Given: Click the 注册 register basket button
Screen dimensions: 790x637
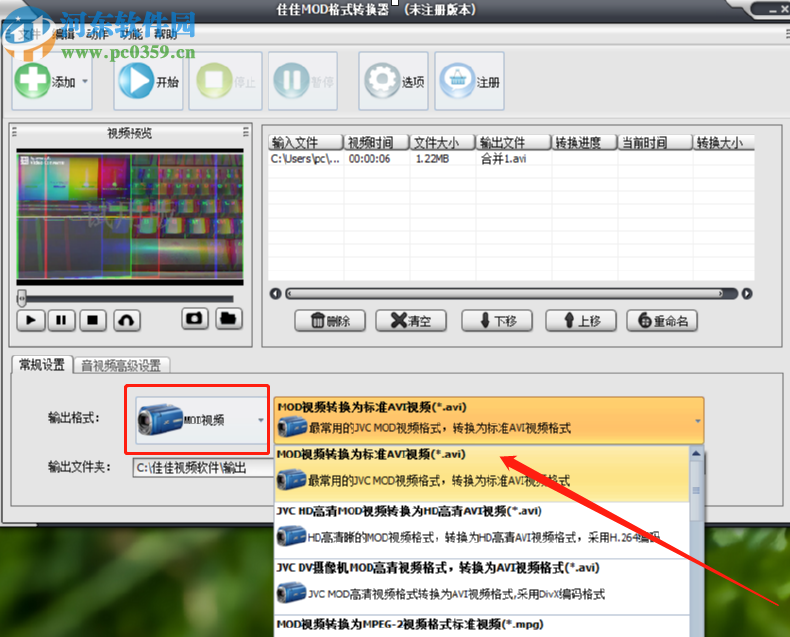Looking at the screenshot, I should click(470, 81).
